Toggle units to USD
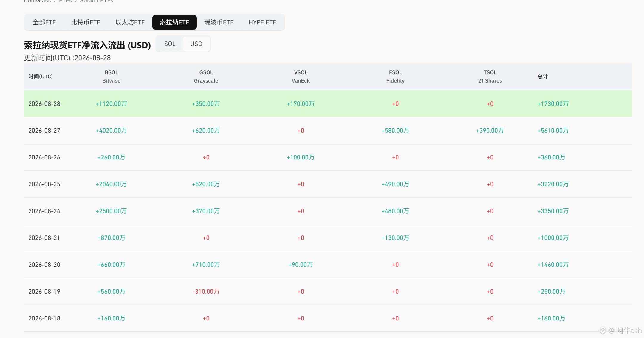Image resolution: width=644 pixels, height=338 pixels. pos(196,44)
